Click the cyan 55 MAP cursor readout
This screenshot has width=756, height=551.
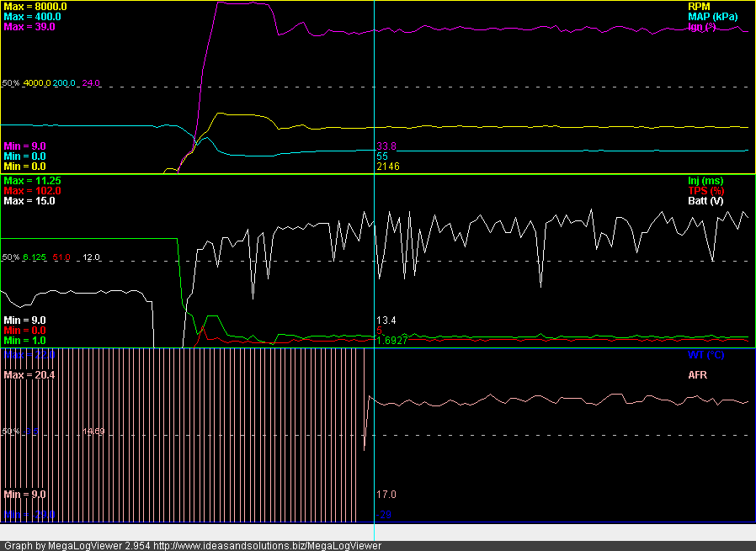(x=382, y=156)
